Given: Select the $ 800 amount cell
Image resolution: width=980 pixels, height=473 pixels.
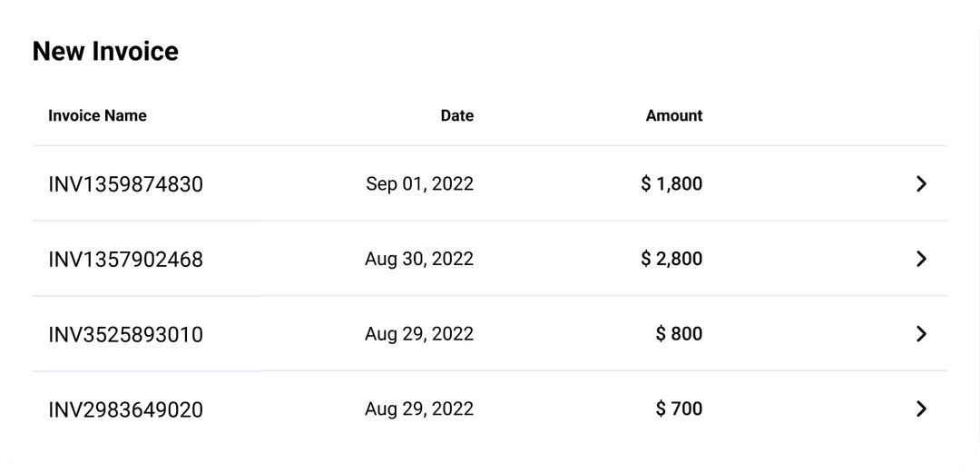Looking at the screenshot, I should (x=679, y=334).
